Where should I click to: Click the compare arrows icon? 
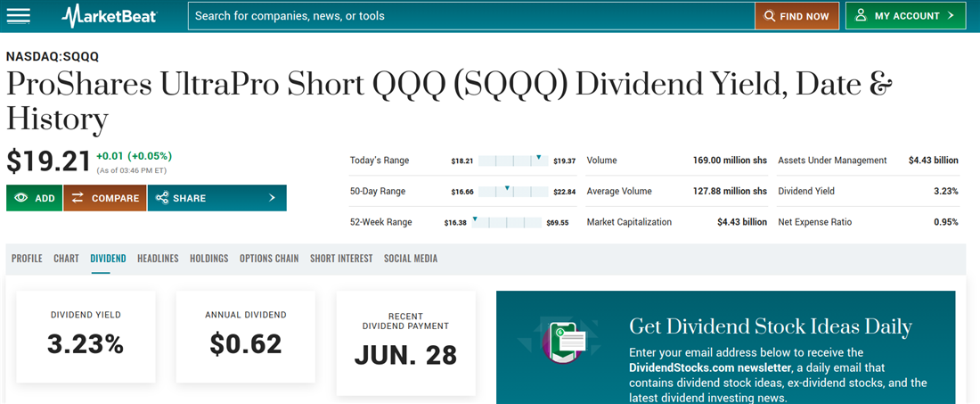point(78,198)
